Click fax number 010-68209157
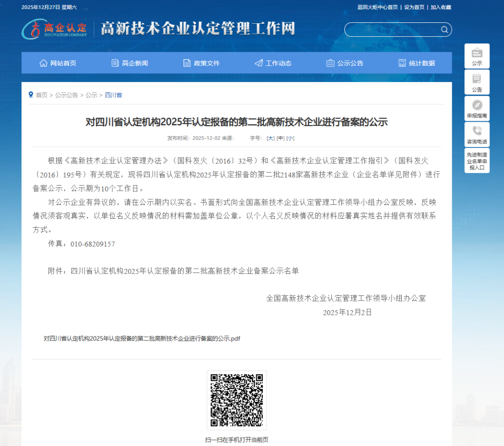Image resolution: width=504 pixels, height=446 pixels. tap(92, 244)
